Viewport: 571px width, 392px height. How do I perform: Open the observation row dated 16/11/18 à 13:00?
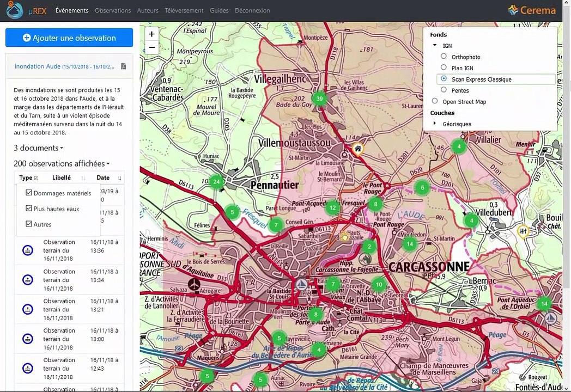[69, 339]
